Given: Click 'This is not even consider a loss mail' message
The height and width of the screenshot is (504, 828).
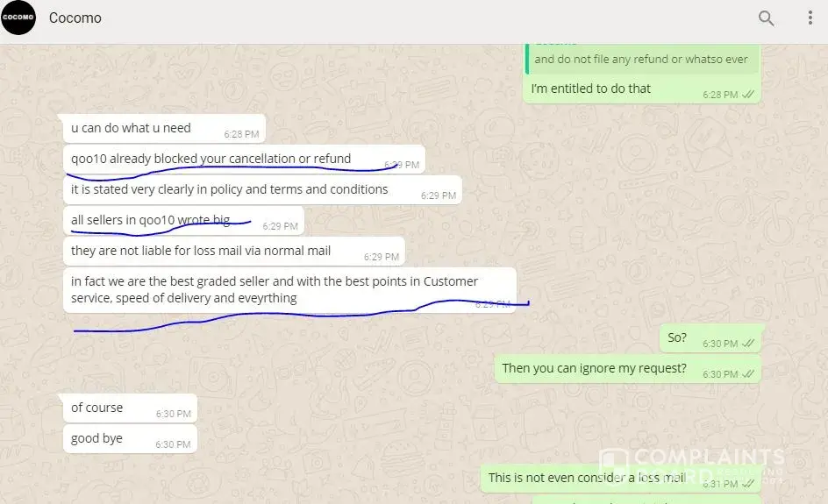Looking at the screenshot, I should (620, 478).
